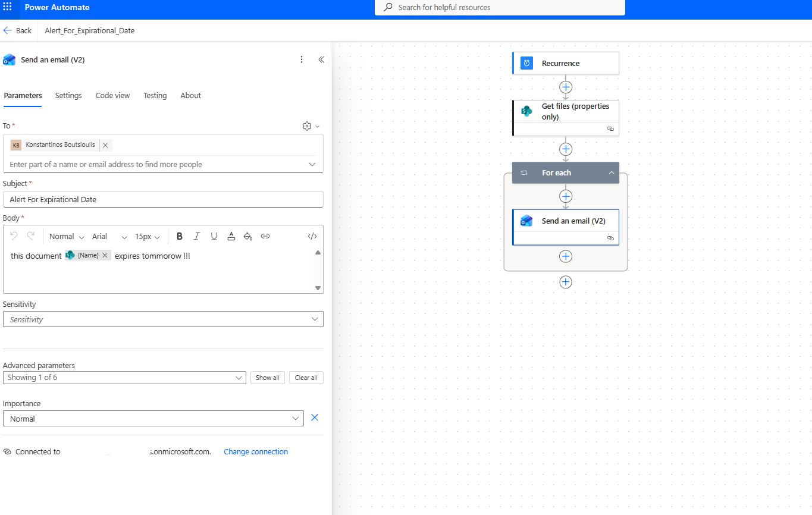The height and width of the screenshot is (515, 812).
Task: Open the font color picker
Action: pos(231,236)
